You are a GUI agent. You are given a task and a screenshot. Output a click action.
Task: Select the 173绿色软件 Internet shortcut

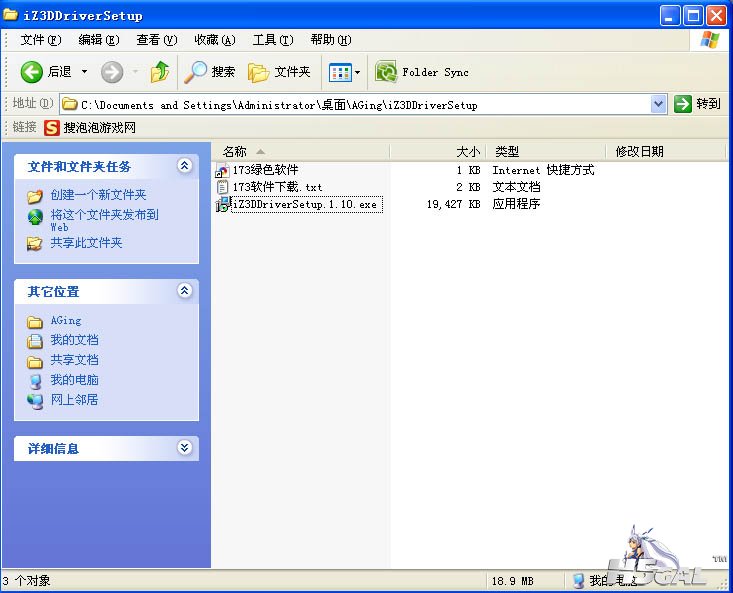265,170
